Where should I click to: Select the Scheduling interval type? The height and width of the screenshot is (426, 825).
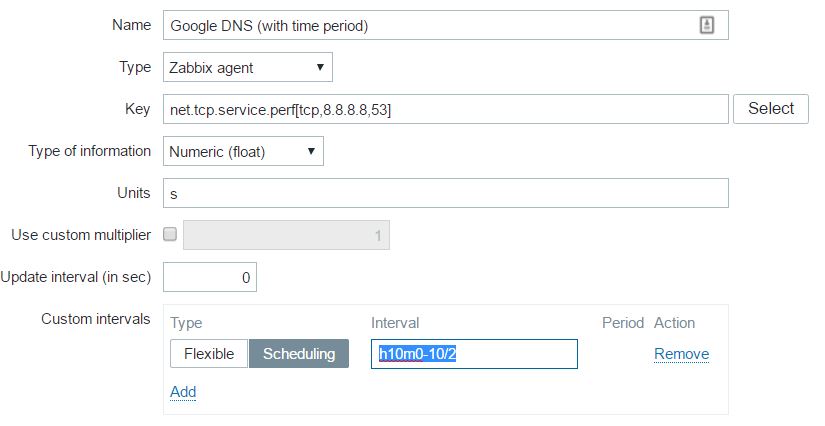299,354
